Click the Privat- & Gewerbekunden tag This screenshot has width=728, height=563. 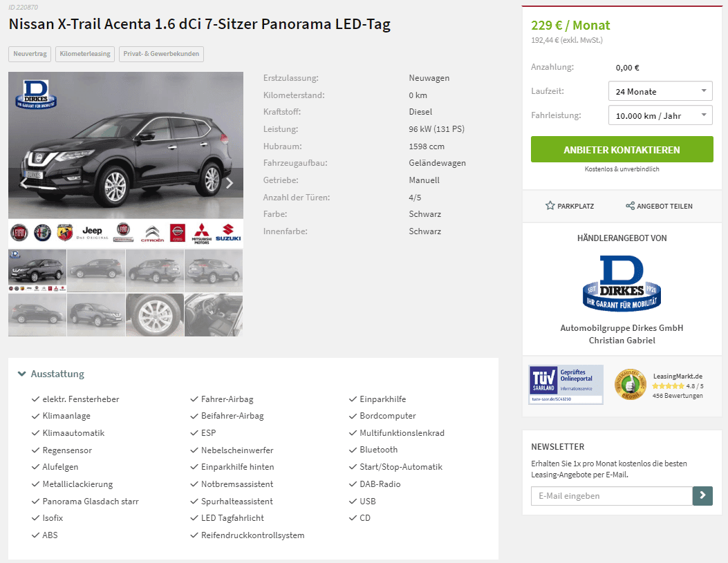[161, 54]
